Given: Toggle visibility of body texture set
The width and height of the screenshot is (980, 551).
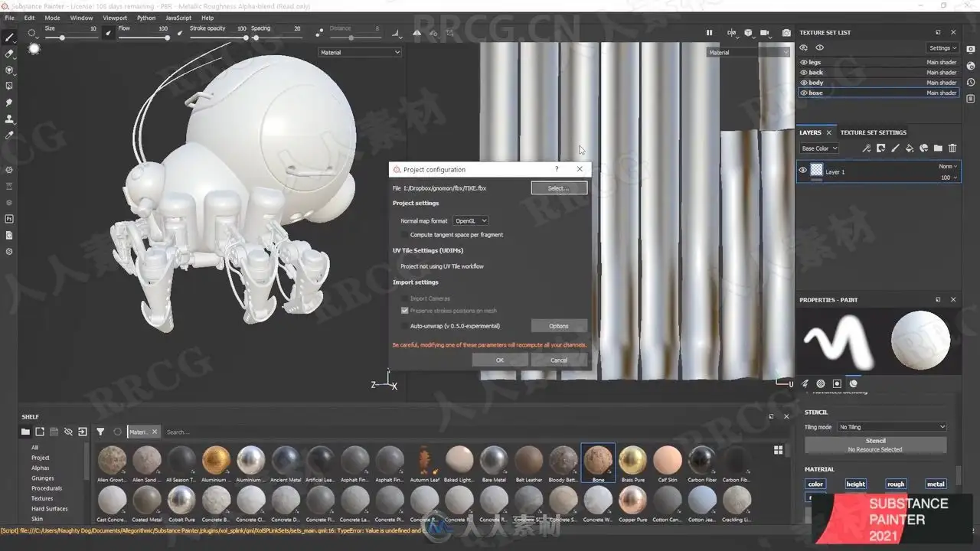Looking at the screenshot, I should click(x=804, y=83).
